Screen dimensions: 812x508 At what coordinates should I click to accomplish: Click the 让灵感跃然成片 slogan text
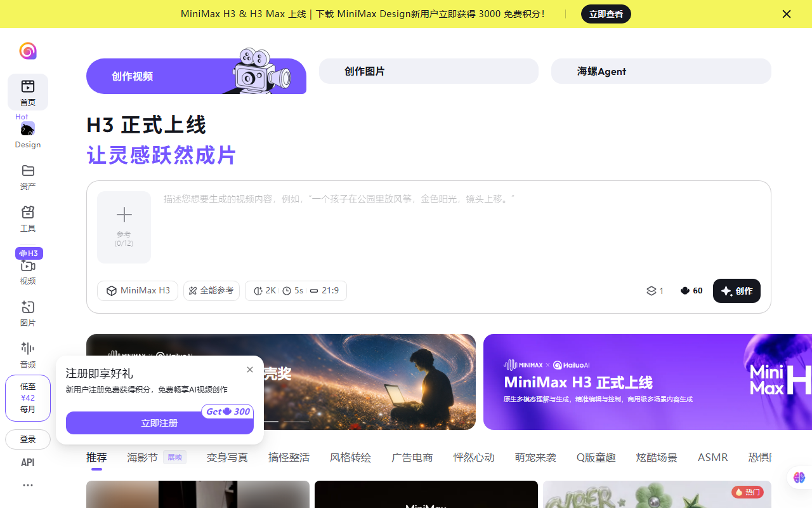[x=162, y=156]
